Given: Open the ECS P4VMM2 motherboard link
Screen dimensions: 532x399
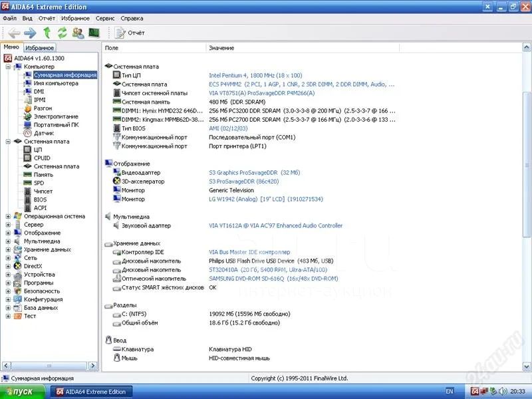Looking at the screenshot, I should point(302,84).
